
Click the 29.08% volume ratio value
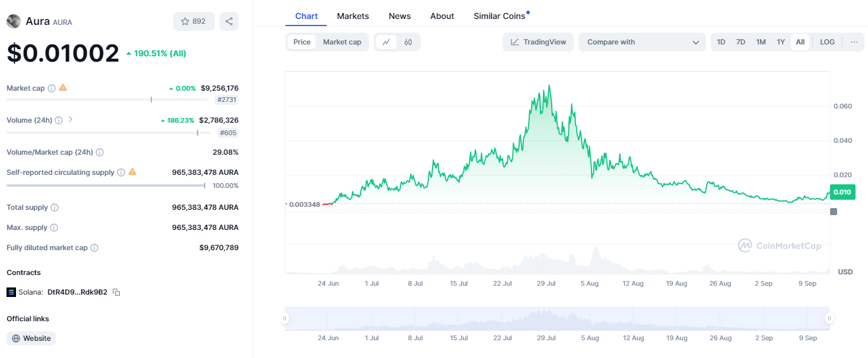[x=225, y=152]
